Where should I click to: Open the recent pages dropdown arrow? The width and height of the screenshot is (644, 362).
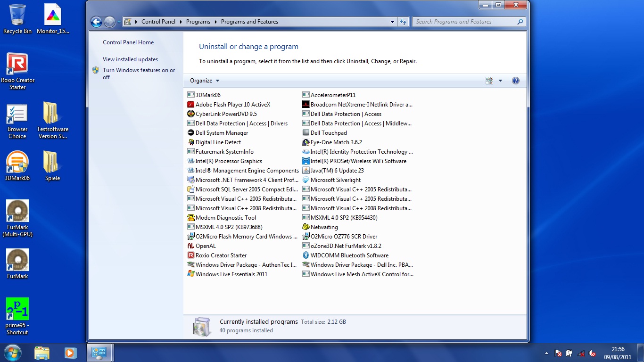click(x=119, y=22)
